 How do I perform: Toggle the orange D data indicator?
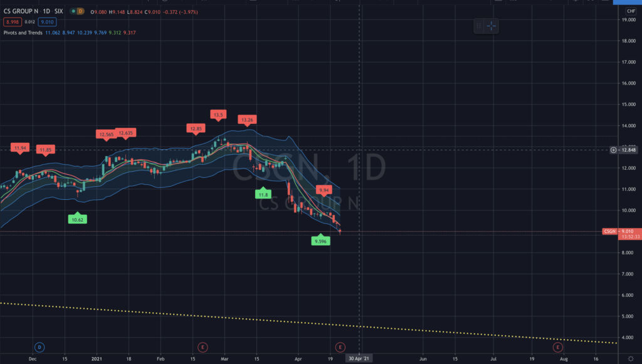click(x=80, y=11)
